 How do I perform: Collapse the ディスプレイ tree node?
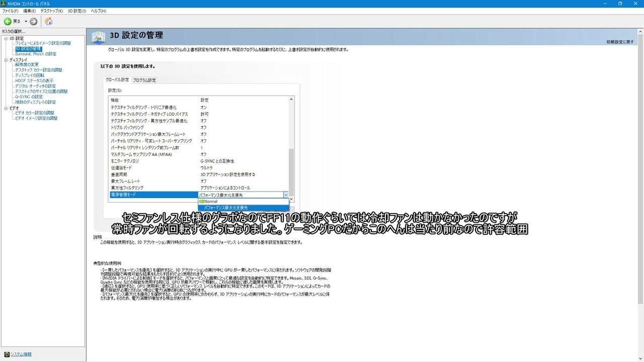tap(6, 60)
